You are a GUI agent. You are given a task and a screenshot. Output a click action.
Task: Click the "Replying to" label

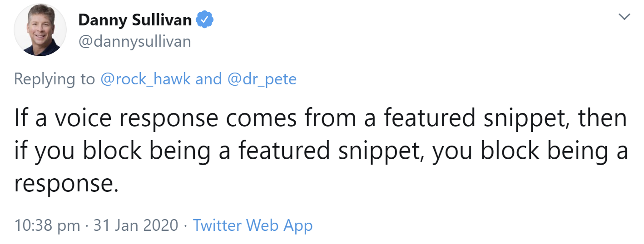coord(54,79)
